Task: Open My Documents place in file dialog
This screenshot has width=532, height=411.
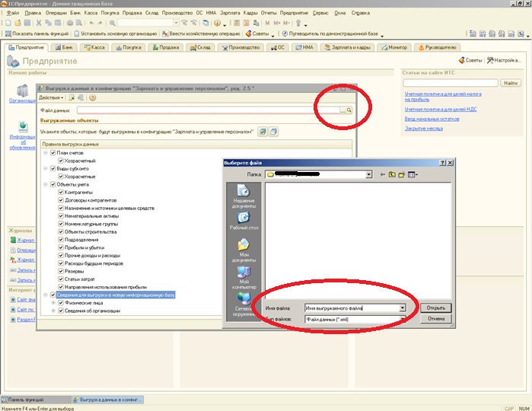Action: [x=244, y=250]
